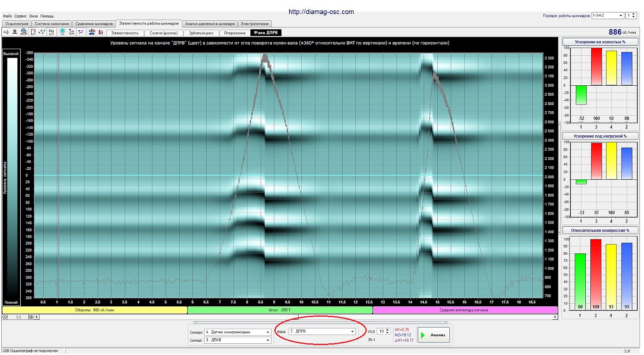Open the Файл menu

click(7, 16)
